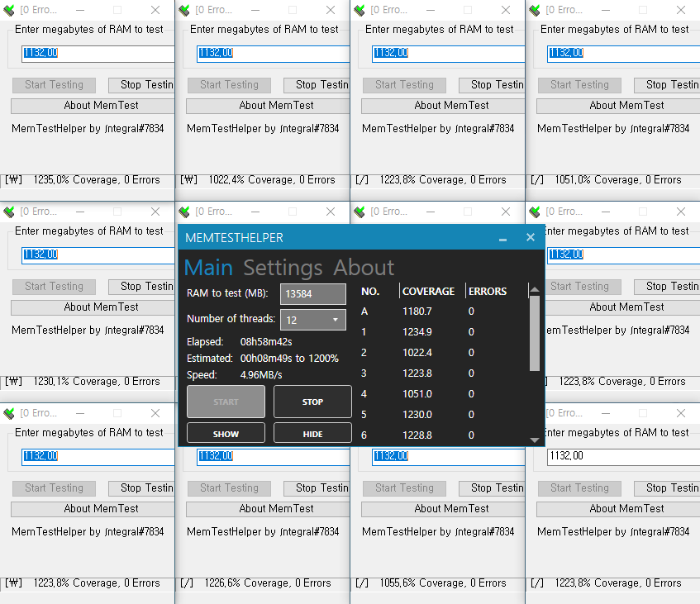Screen dimensions: 700x604
Task: Switch to the Main tab
Action: tap(208, 268)
